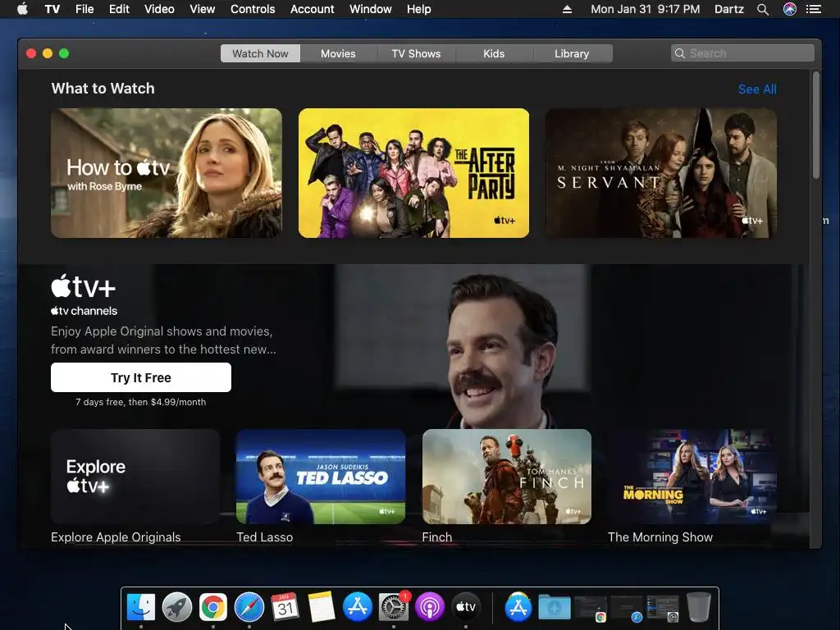Click the 'Explore Apple Originals' caption

pyautogui.click(x=116, y=537)
